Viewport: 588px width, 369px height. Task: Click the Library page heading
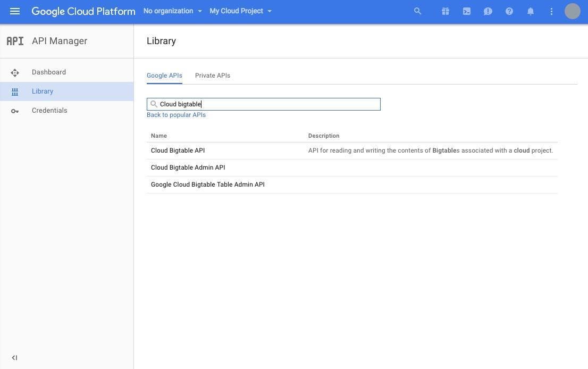[161, 41]
